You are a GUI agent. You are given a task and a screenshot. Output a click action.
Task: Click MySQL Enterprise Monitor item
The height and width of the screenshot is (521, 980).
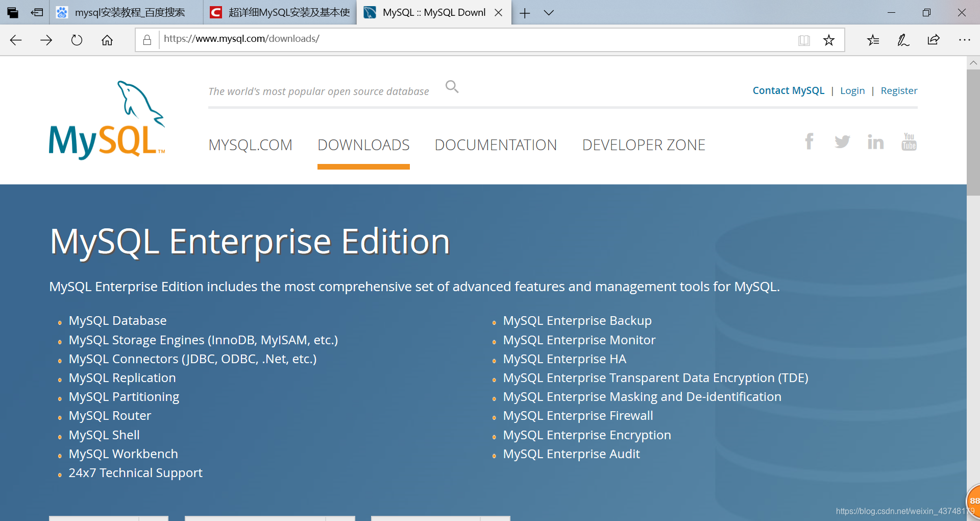(579, 340)
